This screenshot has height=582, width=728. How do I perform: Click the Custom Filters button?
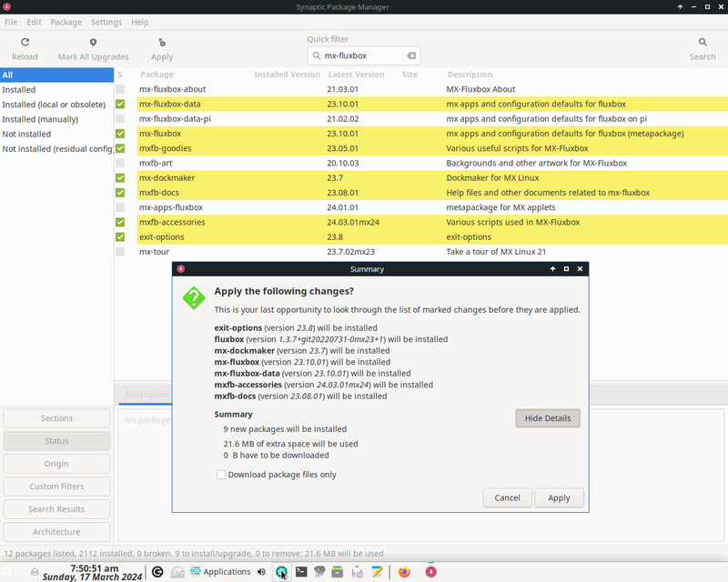[56, 487]
